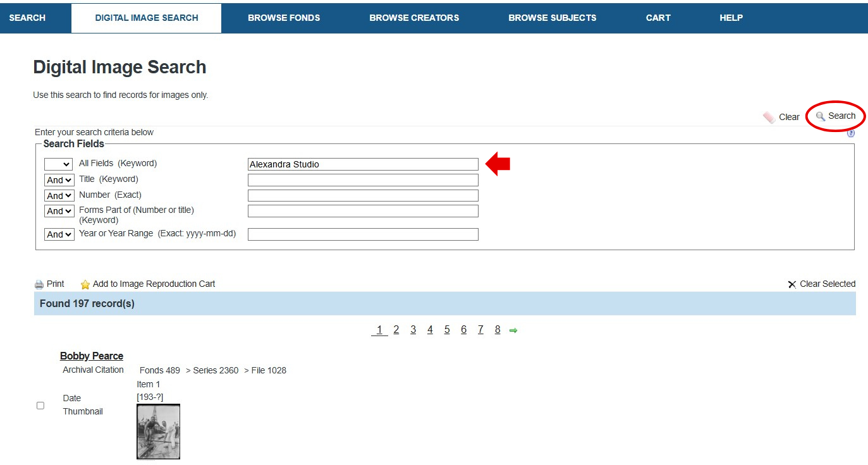The width and height of the screenshot is (868, 465).
Task: Go to results page 4
Action: pyautogui.click(x=430, y=330)
